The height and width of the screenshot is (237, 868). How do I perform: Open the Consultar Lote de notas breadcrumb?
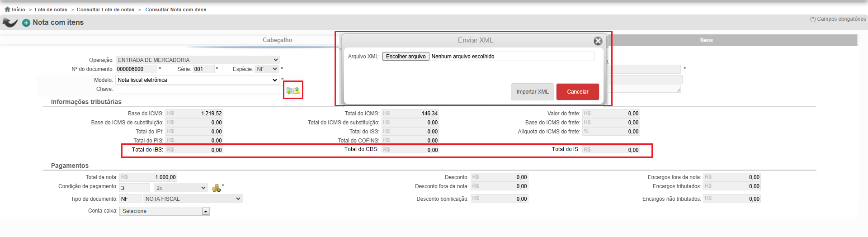tap(105, 9)
